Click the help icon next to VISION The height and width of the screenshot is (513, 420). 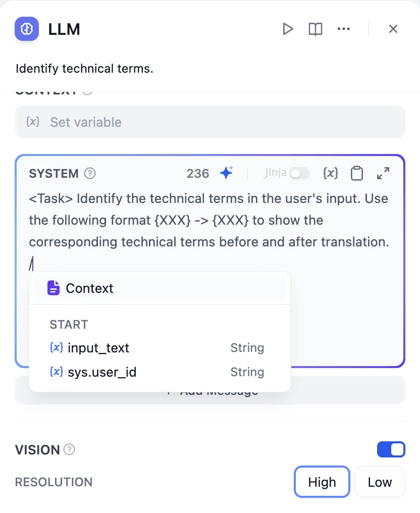(x=70, y=449)
